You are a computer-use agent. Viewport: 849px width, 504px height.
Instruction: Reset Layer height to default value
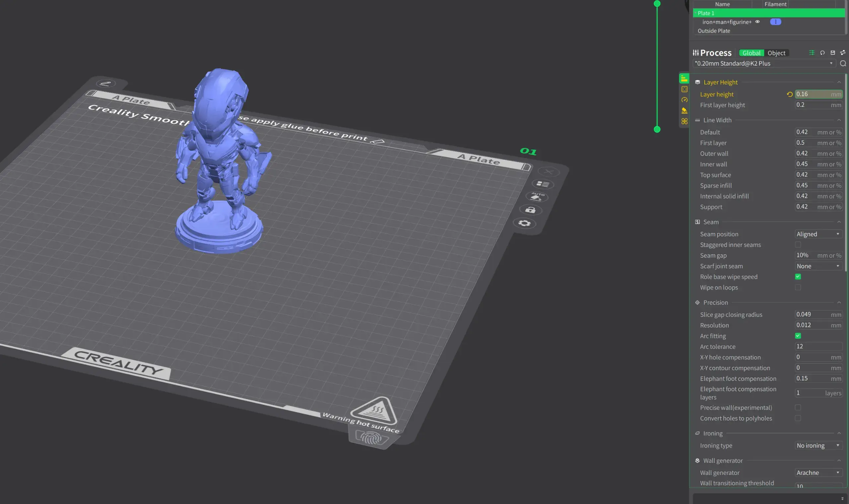point(790,94)
